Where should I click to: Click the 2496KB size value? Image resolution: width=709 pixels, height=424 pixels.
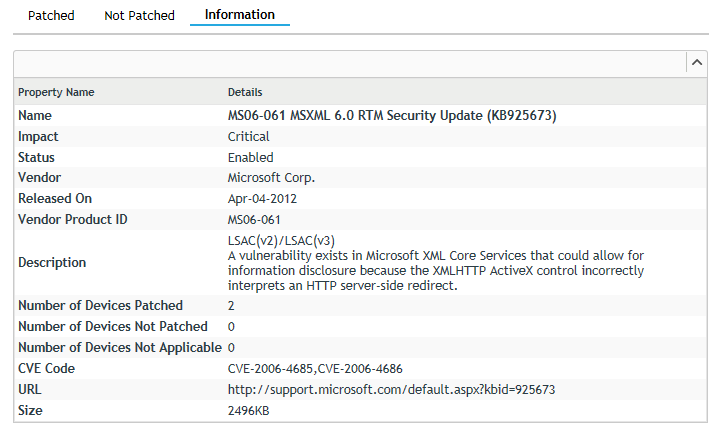point(249,410)
